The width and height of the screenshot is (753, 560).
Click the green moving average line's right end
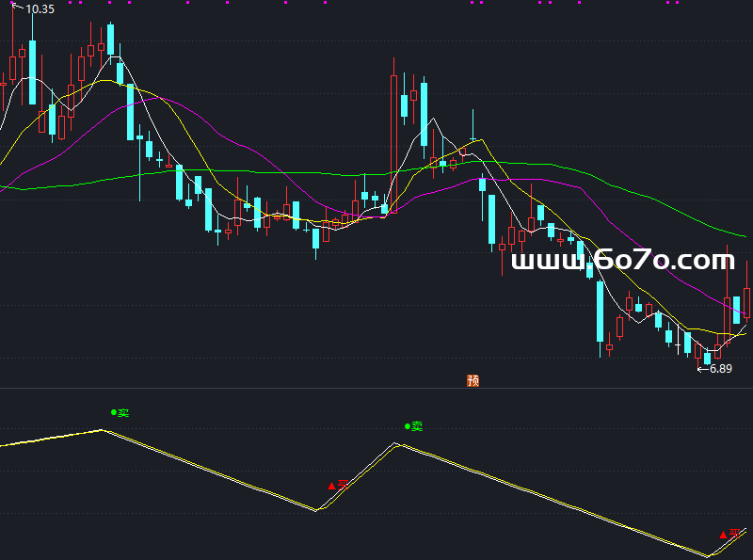tap(745, 236)
